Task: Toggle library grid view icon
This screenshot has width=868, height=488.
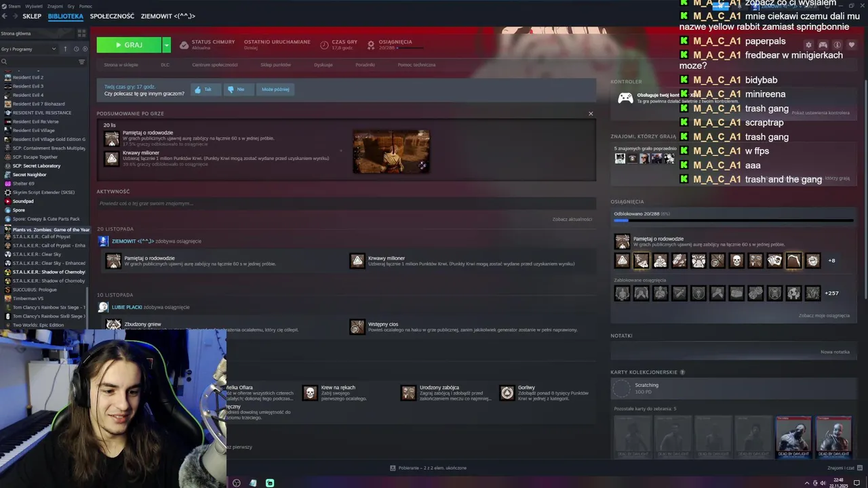Action: (81, 33)
